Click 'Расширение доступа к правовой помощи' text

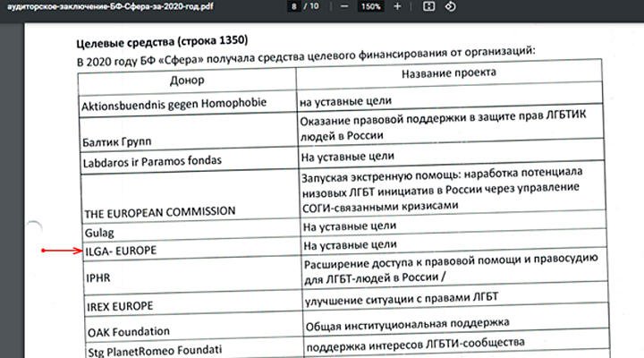(451, 268)
